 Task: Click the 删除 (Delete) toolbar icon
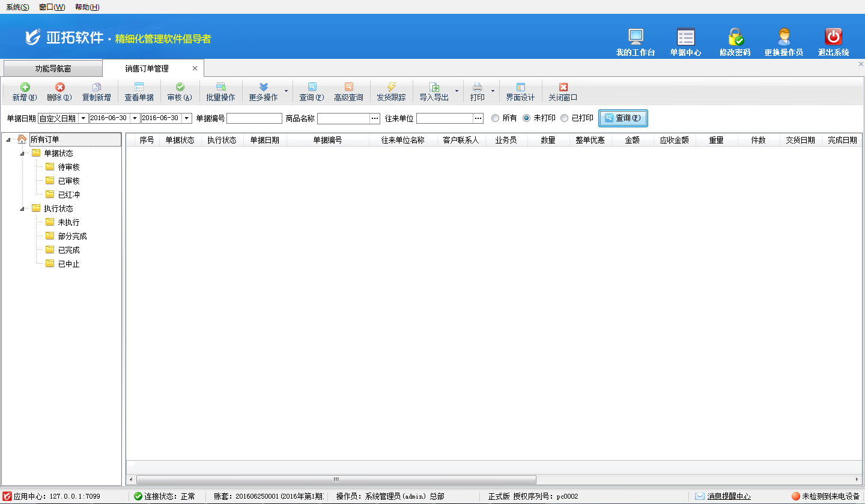pos(59,88)
